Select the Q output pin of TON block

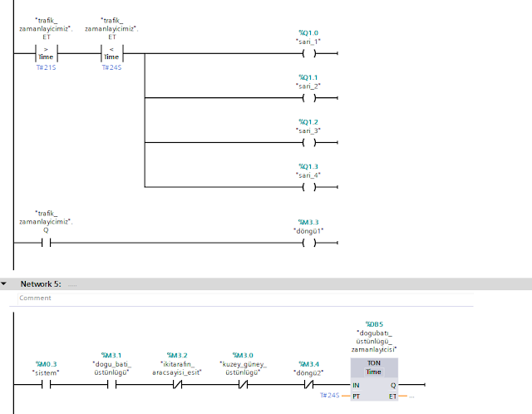click(x=393, y=385)
